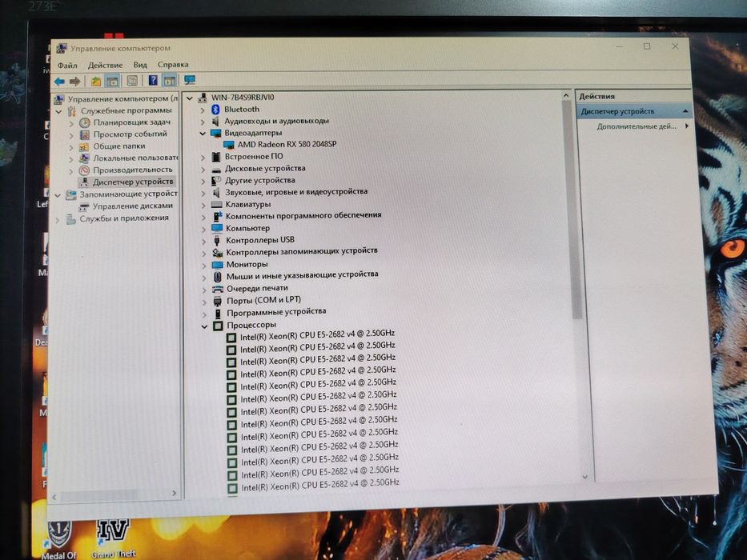Click the AMD Radeon RX 580 adapter icon
The image size is (747, 560).
pos(229,144)
